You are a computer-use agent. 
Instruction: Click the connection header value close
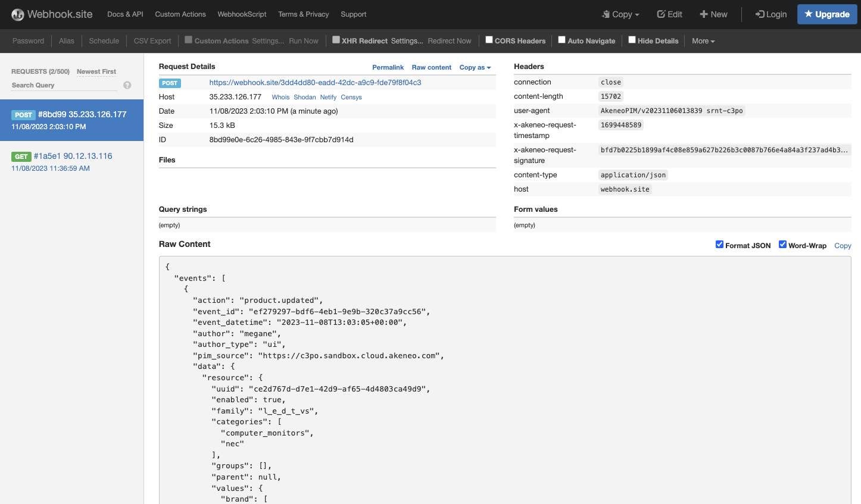611,82
